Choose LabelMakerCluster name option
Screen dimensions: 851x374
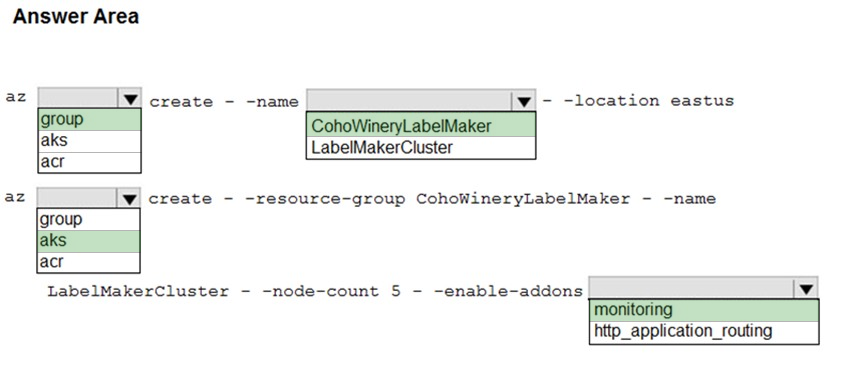point(421,148)
